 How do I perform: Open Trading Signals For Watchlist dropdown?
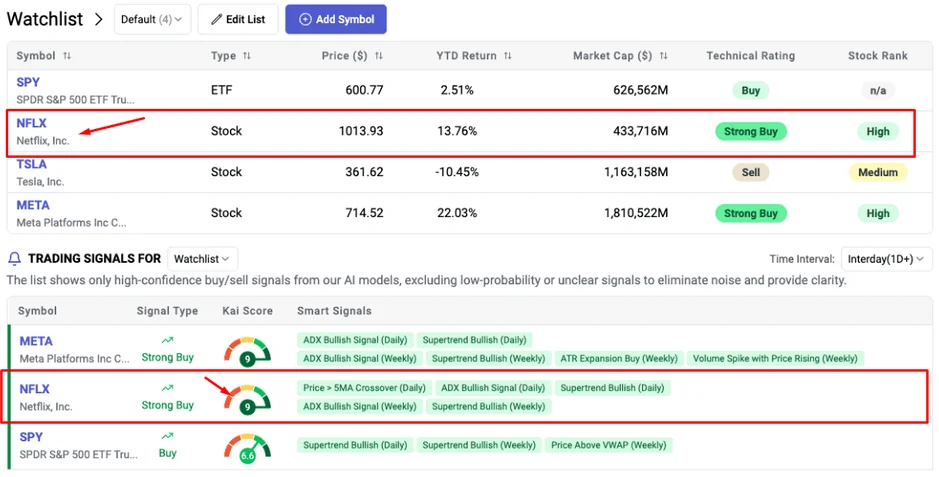[202, 259]
